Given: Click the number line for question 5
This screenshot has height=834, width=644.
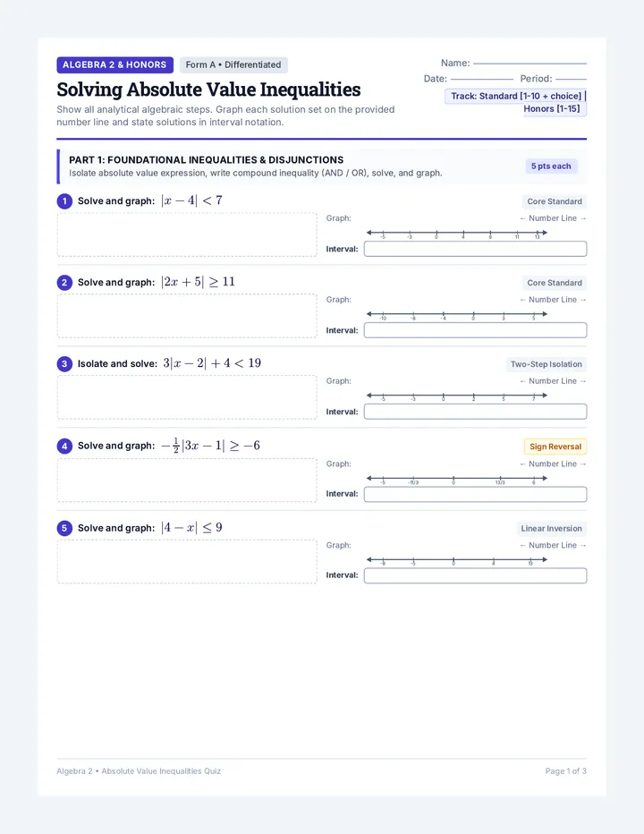Looking at the screenshot, I should coord(457,560).
